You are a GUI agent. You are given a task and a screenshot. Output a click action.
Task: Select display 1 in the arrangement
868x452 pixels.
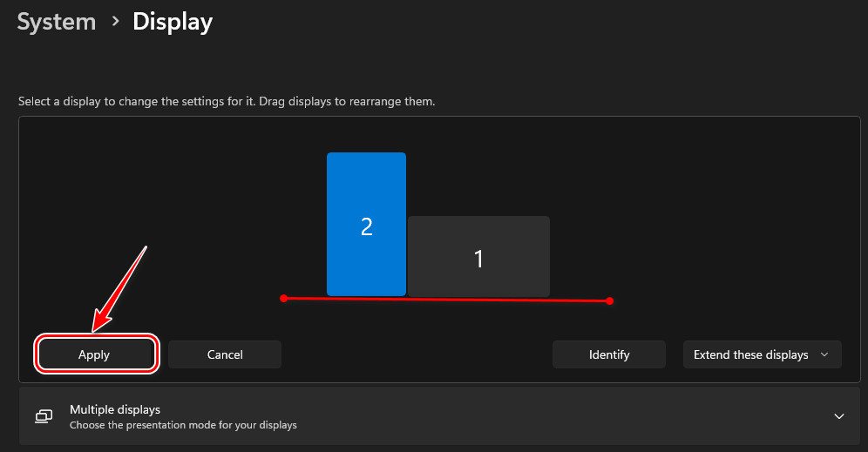click(478, 257)
